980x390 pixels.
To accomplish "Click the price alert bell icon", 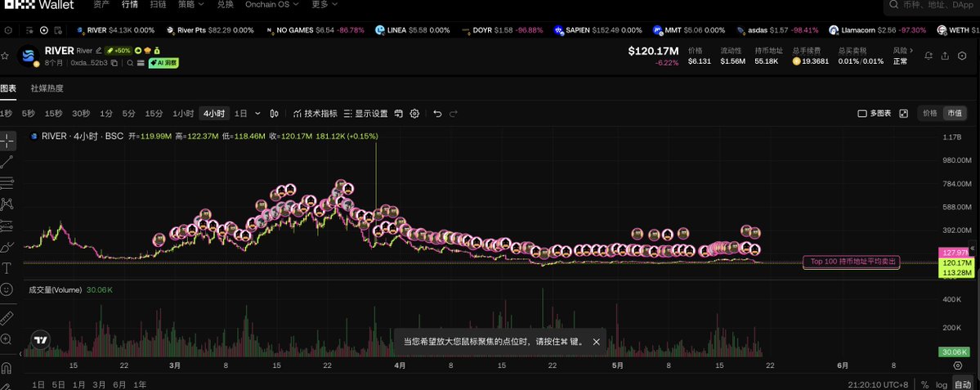I will tap(929, 56).
